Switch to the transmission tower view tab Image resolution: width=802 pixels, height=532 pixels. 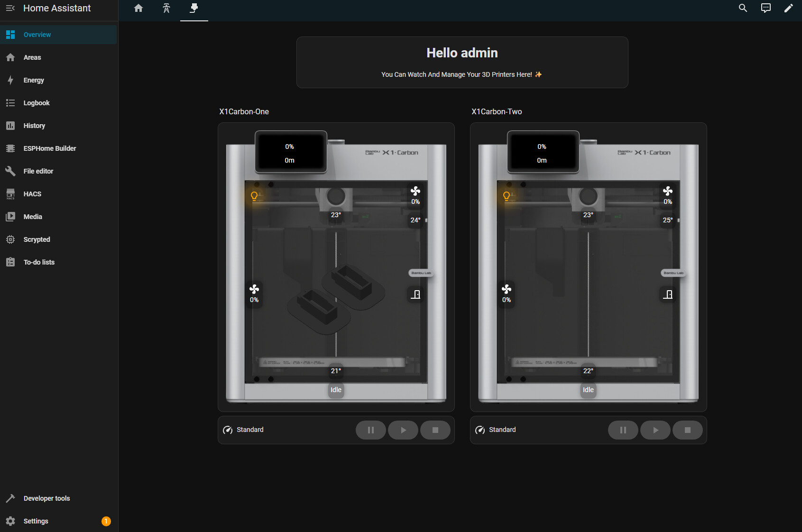click(x=166, y=8)
